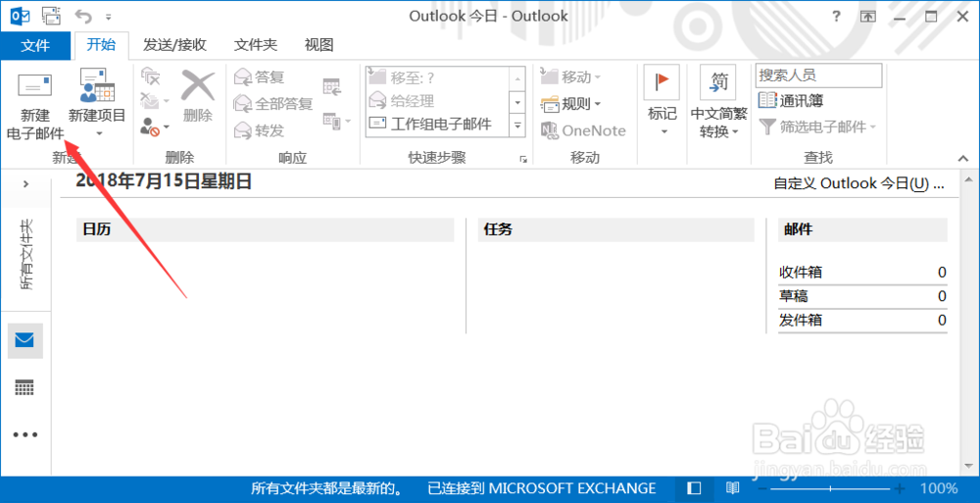
Task: Click the quick steps gallery up arrow
Action: [x=517, y=78]
